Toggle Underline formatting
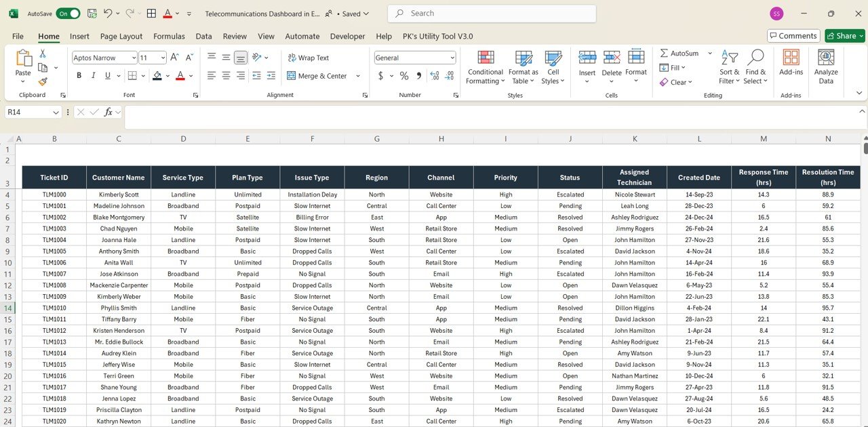 pyautogui.click(x=108, y=76)
